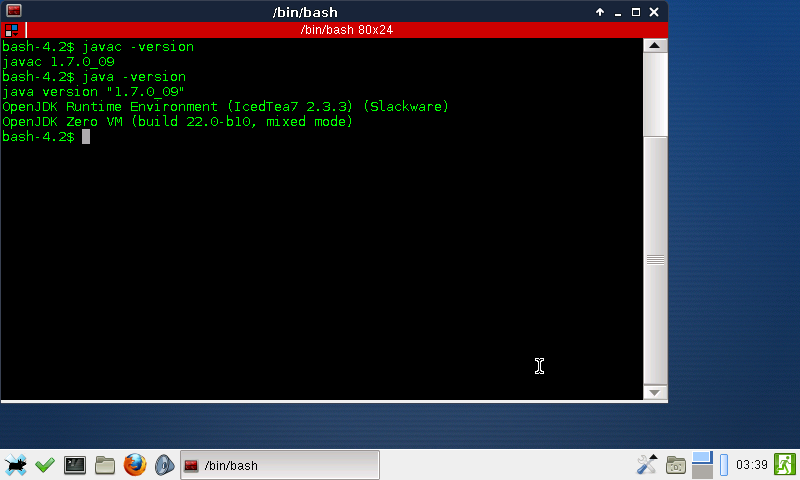
Task: Open the settings tools tray icon
Action: pos(647,465)
